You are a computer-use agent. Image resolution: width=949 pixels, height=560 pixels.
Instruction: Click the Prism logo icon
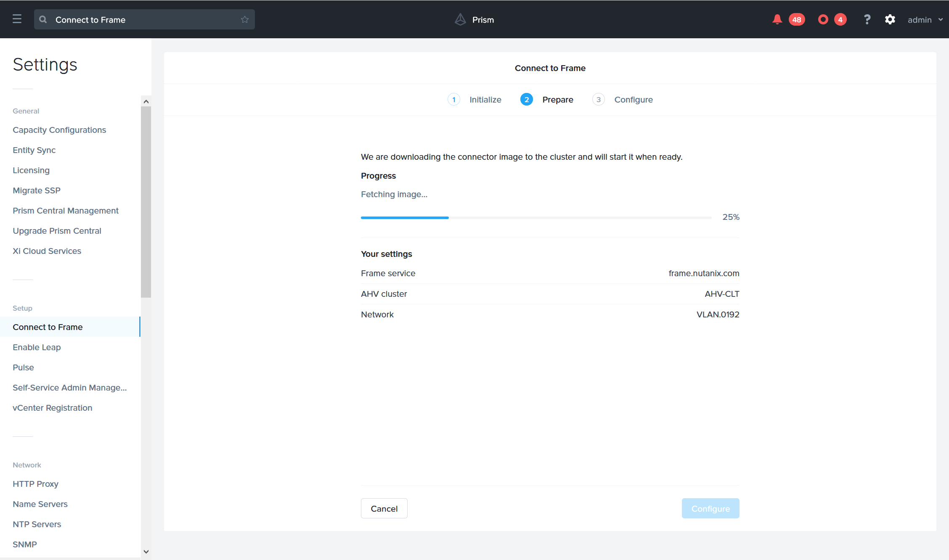point(461,19)
